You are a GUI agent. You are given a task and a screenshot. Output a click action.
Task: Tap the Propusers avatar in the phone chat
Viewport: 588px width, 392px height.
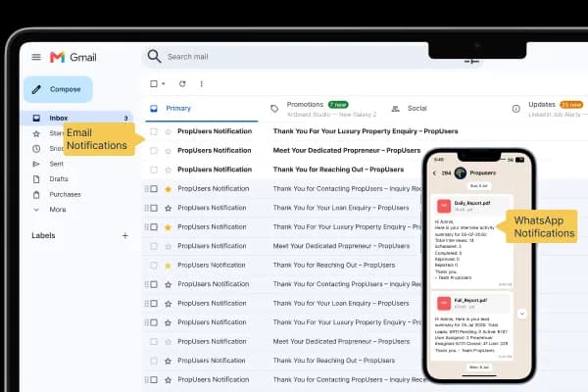(x=461, y=172)
